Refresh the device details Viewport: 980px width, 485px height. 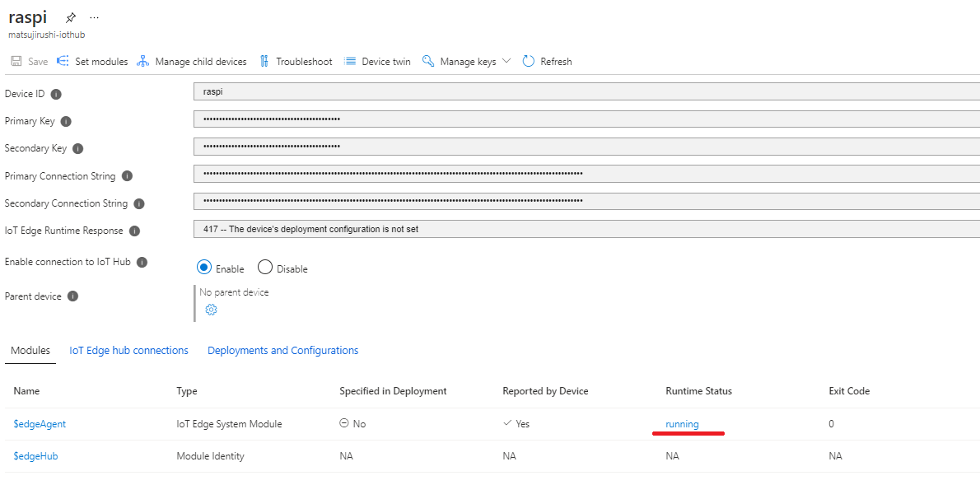pyautogui.click(x=547, y=61)
